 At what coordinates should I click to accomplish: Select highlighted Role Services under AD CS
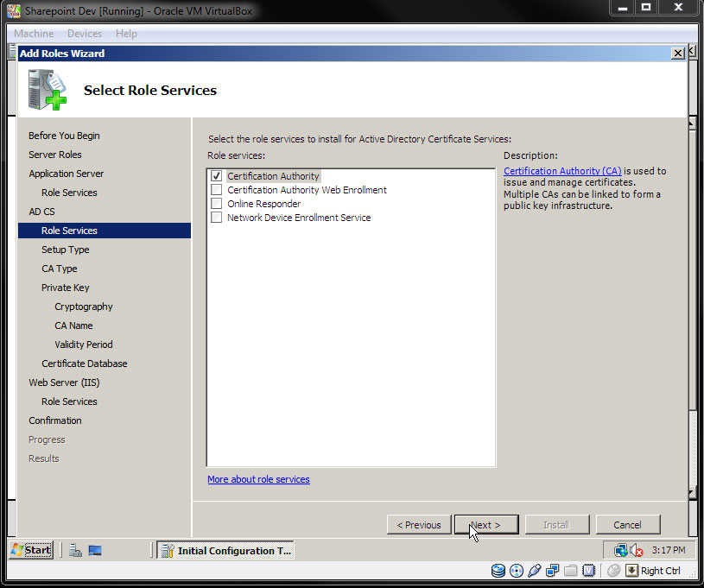click(x=105, y=231)
